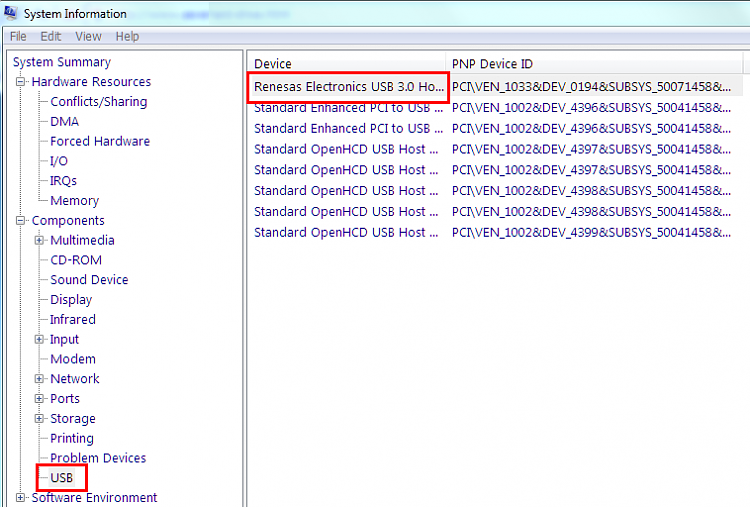This screenshot has height=507, width=750.
Task: Click PNP ID with VEN_1033&DEV_0194
Action: pyautogui.click(x=591, y=87)
